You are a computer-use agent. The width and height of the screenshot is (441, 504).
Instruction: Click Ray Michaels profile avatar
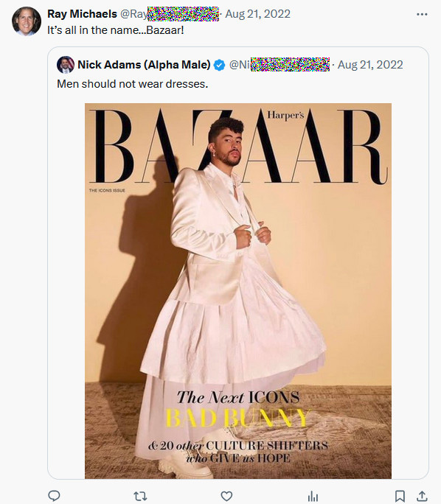pyautogui.click(x=27, y=21)
